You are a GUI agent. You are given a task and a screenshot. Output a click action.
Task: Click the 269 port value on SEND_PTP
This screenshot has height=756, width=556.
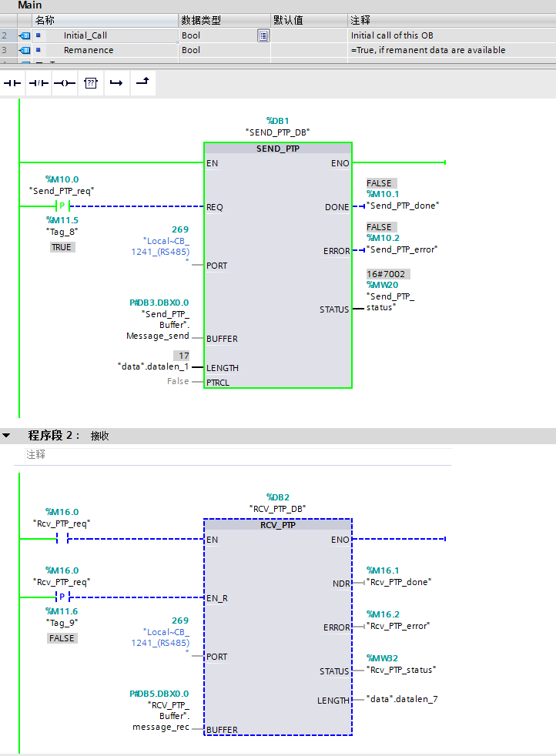(x=180, y=229)
